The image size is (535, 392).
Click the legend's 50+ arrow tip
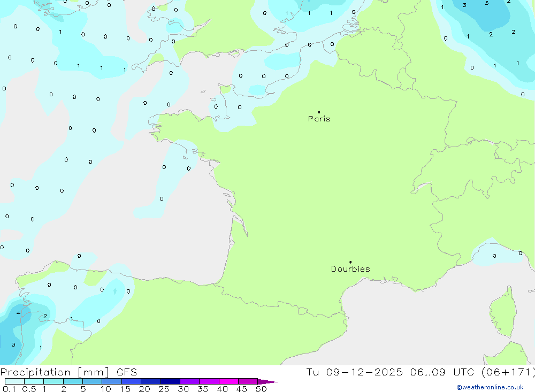click(267, 381)
